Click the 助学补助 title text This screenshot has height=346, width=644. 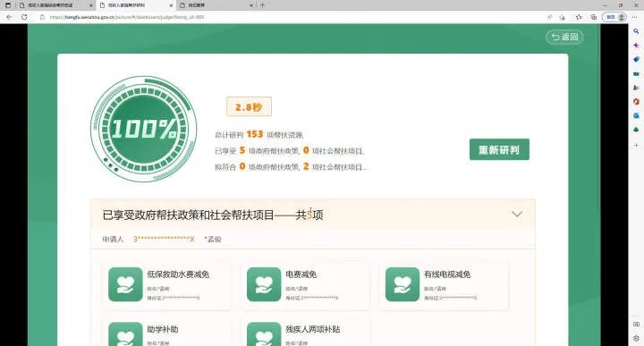163,329
